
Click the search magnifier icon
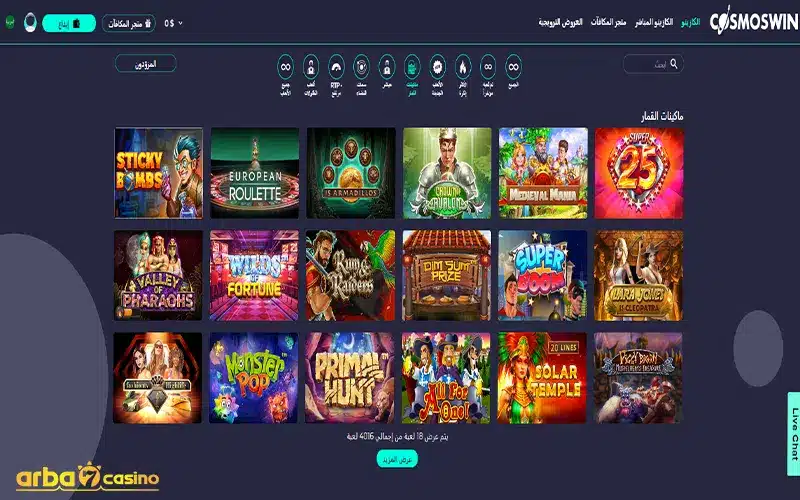(674, 63)
